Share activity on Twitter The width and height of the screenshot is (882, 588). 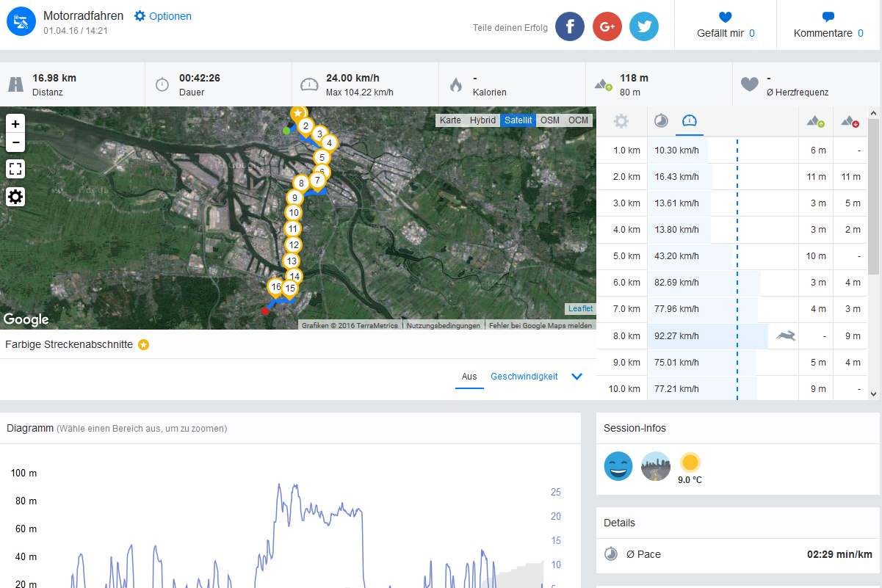tap(644, 26)
